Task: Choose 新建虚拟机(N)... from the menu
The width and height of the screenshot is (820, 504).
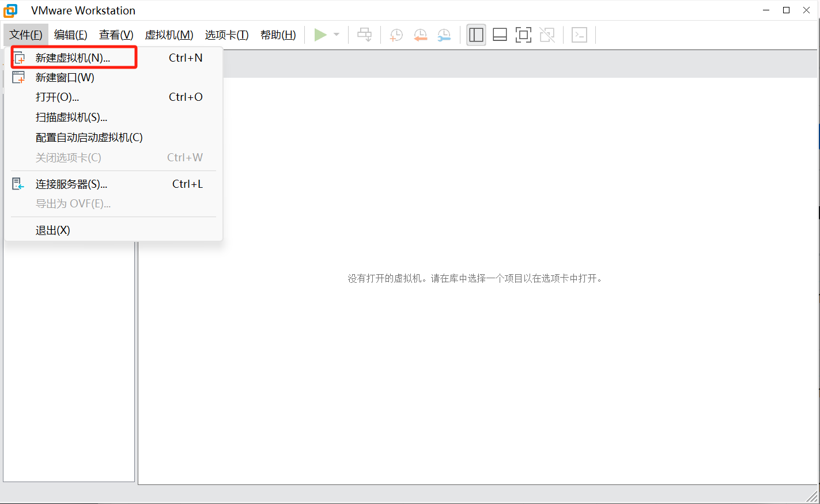Action: (x=114, y=58)
